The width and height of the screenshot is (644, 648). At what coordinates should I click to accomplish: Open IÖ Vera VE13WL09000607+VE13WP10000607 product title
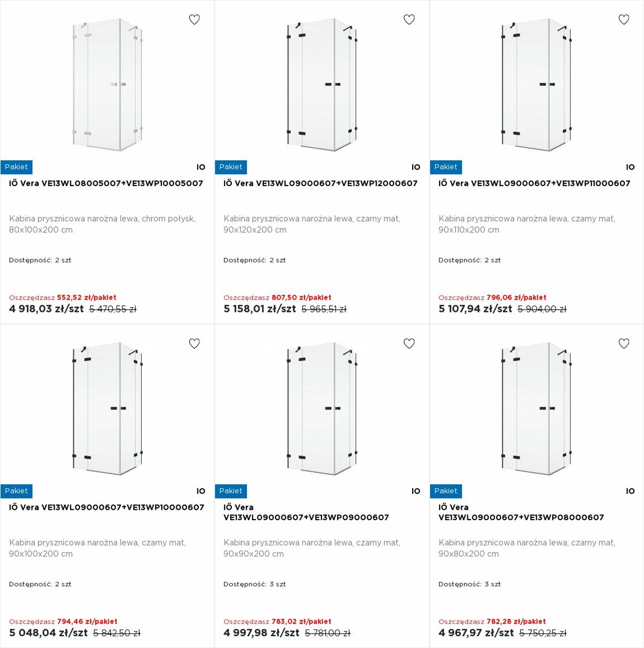(107, 507)
